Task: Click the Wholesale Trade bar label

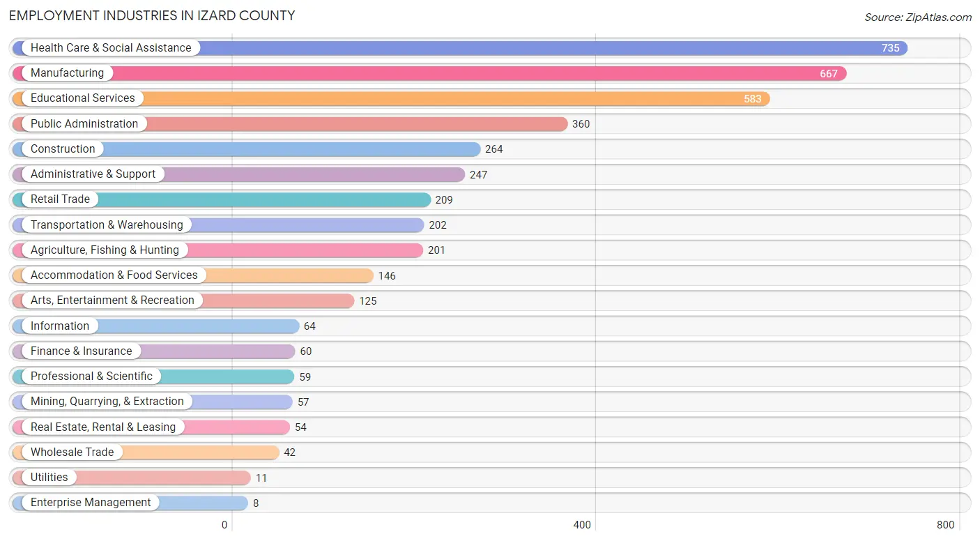Action: [x=72, y=452]
